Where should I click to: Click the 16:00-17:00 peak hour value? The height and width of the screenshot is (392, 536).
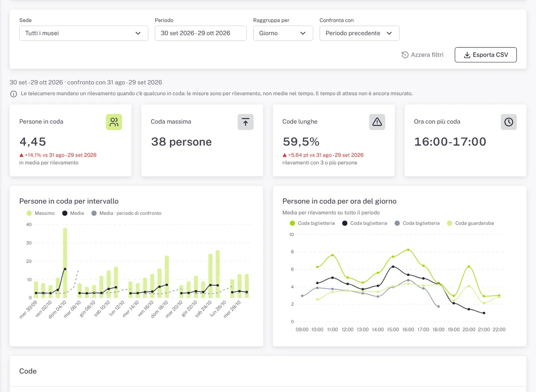click(x=450, y=142)
